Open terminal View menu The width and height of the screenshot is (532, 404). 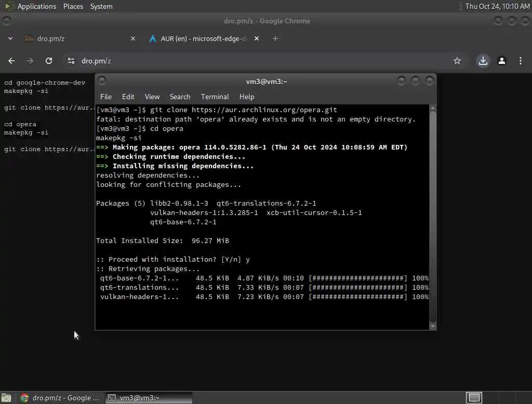pos(152,97)
